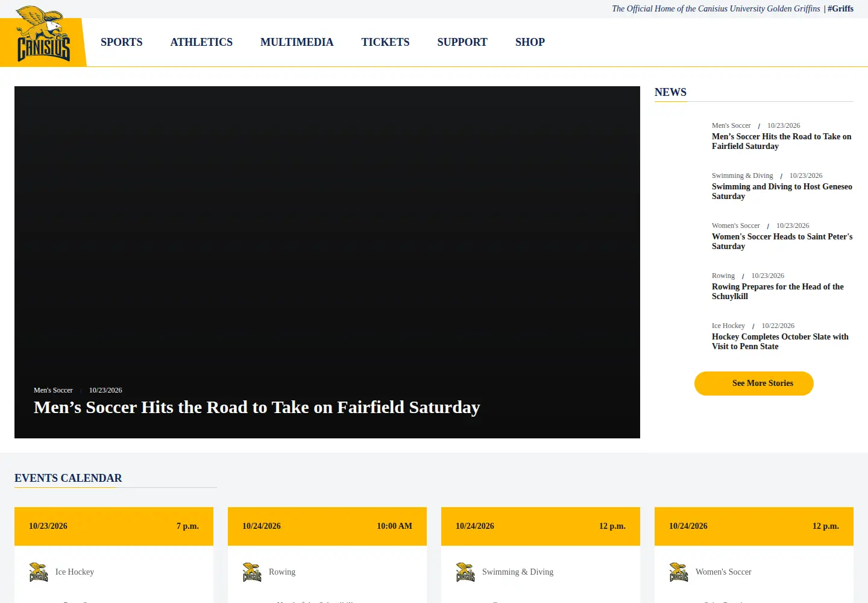Click the Official Home of Canisius tagline
This screenshot has width=868, height=603.
click(x=716, y=8)
